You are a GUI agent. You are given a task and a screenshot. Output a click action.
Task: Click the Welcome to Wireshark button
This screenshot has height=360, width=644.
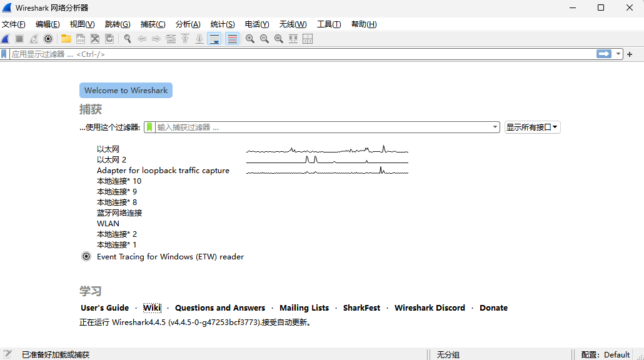point(126,91)
